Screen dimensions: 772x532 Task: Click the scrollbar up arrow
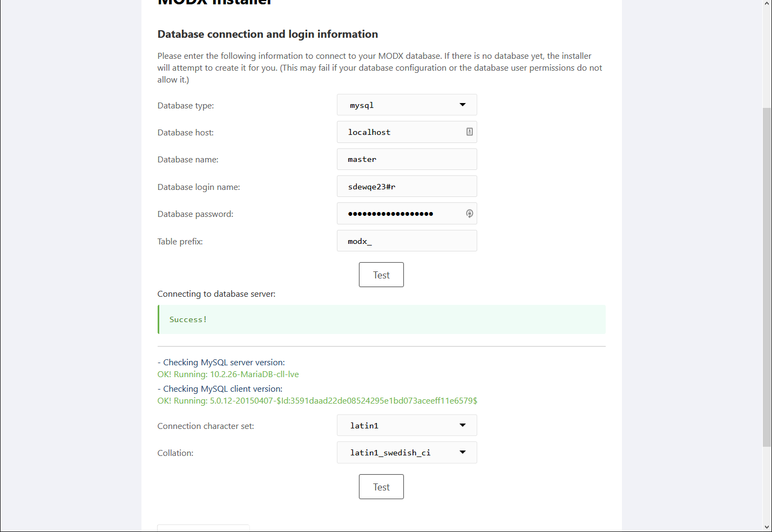767,4
